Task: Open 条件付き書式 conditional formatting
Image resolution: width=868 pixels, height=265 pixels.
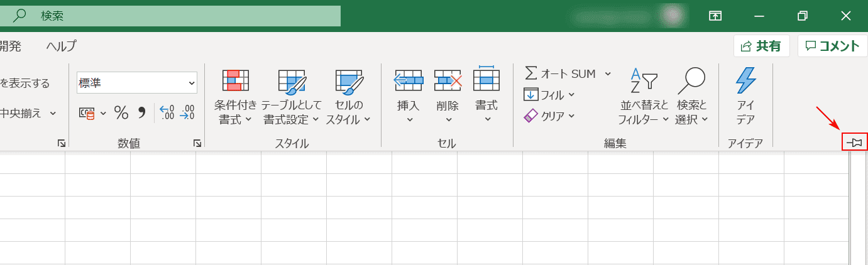Action: click(x=236, y=97)
